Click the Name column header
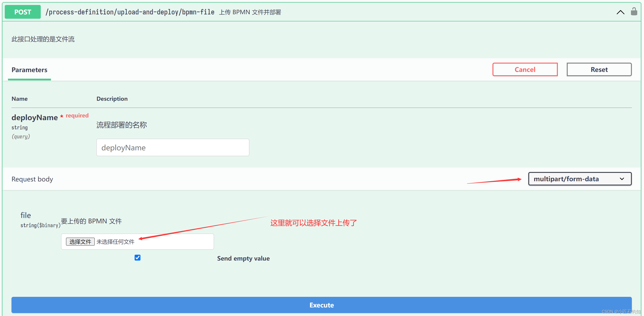Image resolution: width=644 pixels, height=316 pixels. click(20, 99)
